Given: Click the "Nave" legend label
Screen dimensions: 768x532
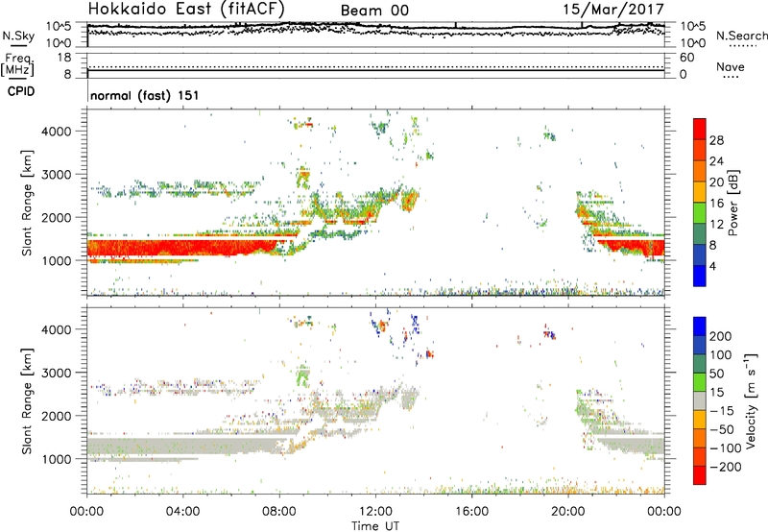Looking at the screenshot, I should click(x=731, y=66).
